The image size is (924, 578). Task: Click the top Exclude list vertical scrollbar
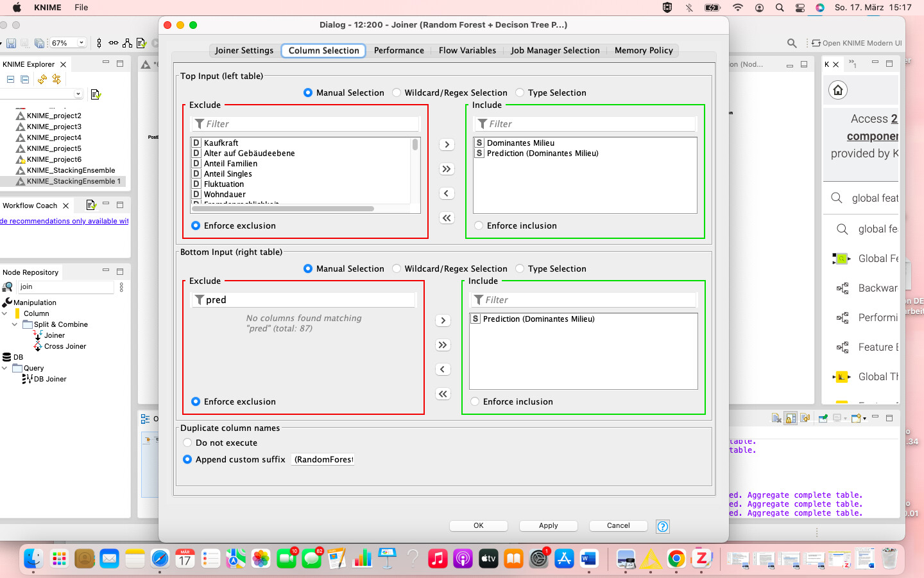tap(415, 144)
